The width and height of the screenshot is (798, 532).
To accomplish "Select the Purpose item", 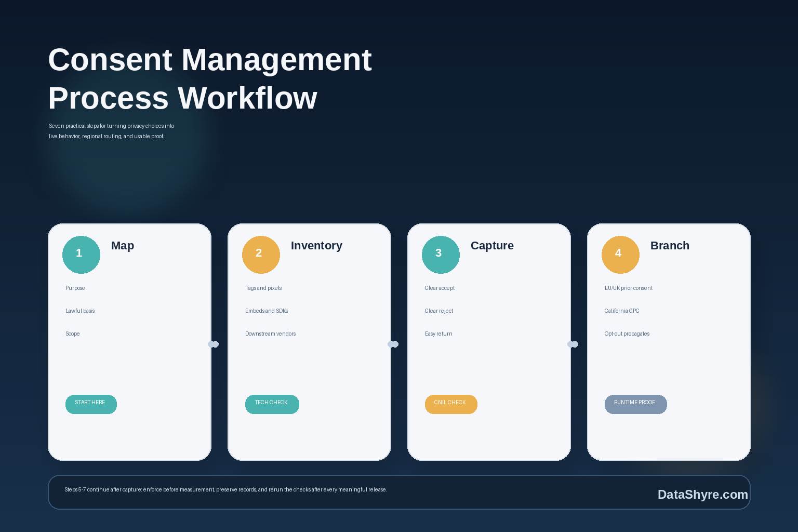I will tap(75, 288).
